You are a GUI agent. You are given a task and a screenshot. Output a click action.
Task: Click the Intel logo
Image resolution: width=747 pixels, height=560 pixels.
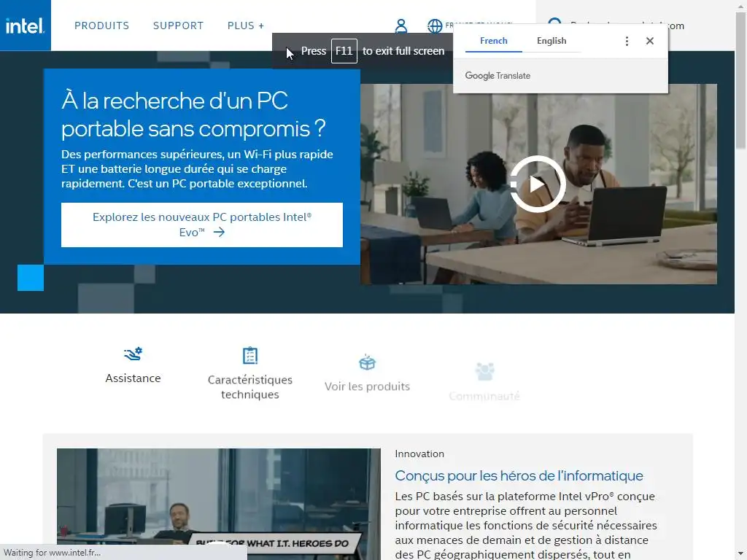pos(25,26)
